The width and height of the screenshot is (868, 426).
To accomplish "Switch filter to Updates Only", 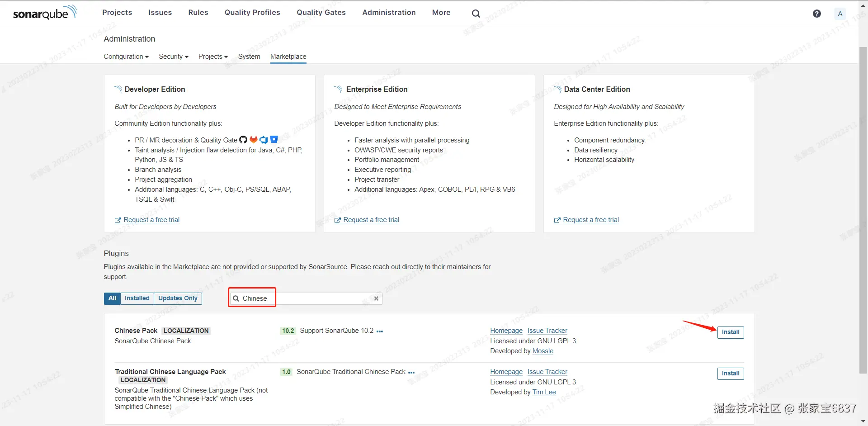I will (x=178, y=298).
